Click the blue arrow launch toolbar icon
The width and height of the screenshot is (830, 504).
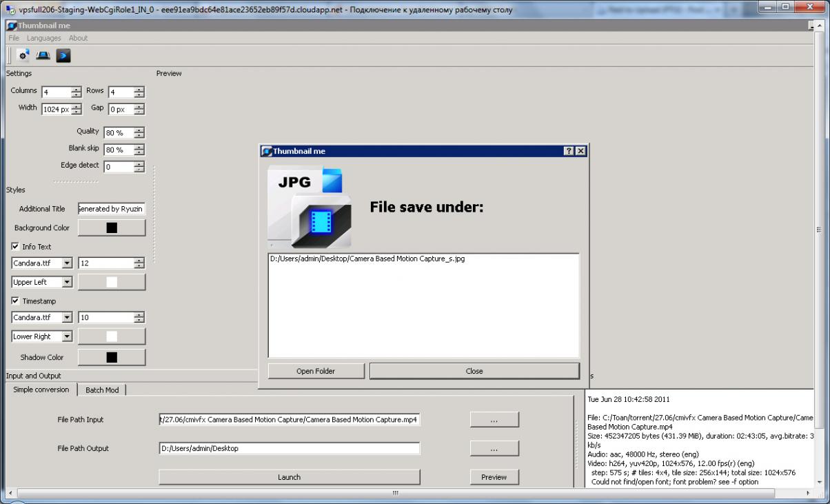click(x=63, y=56)
